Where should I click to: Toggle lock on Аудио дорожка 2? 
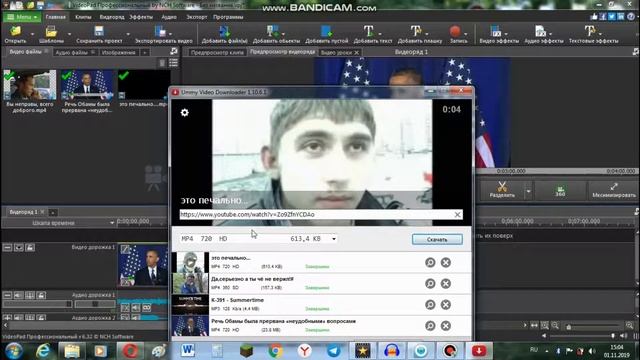point(41,318)
